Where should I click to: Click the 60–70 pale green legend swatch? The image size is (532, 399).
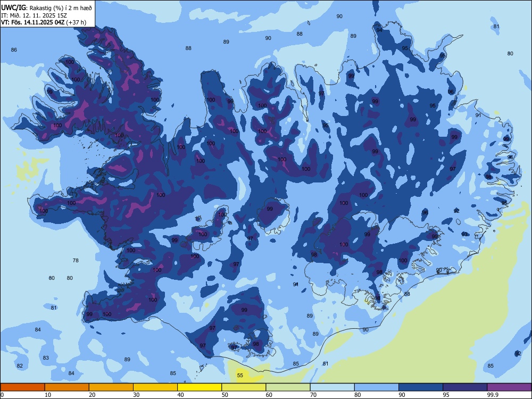288,387
